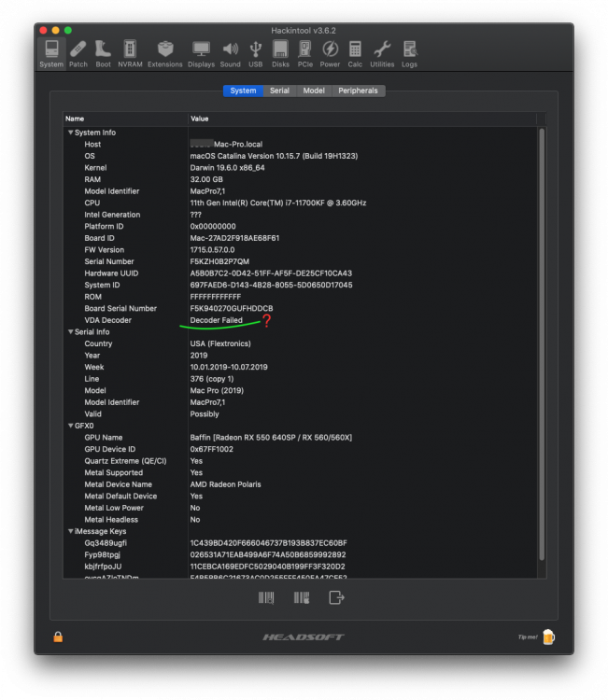Select the ROM row

coord(300,297)
